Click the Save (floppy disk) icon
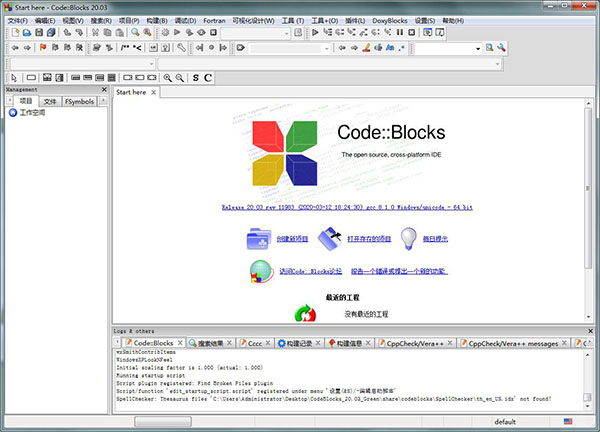 tap(39, 33)
